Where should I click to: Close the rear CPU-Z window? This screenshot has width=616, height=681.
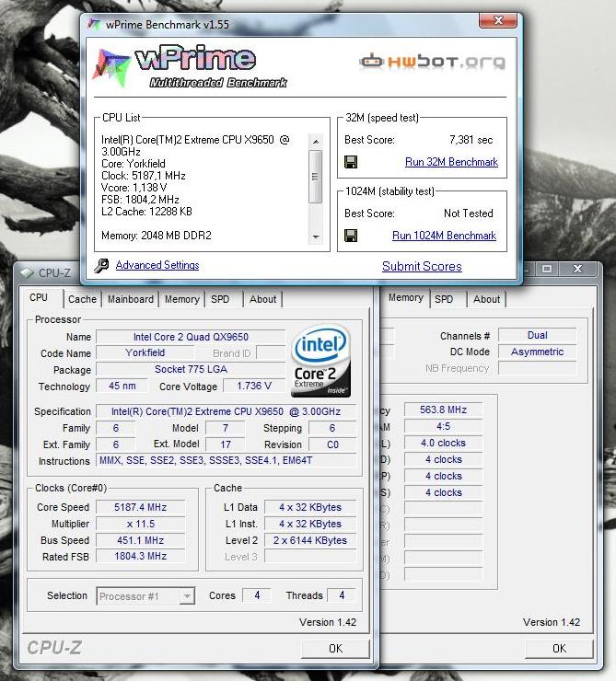pos(577,269)
